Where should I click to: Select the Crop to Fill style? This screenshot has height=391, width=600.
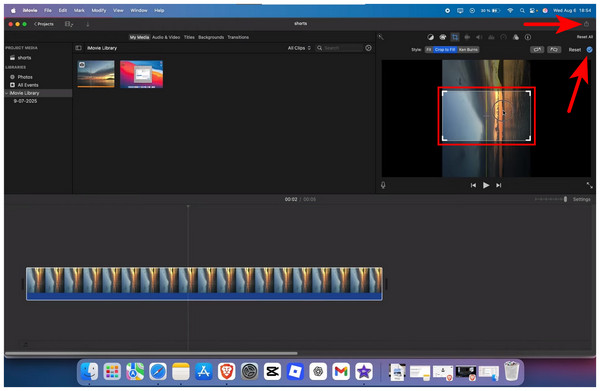[x=445, y=49]
